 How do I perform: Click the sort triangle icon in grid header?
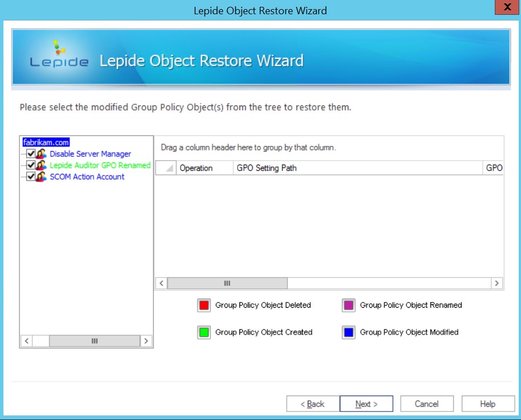click(169, 168)
